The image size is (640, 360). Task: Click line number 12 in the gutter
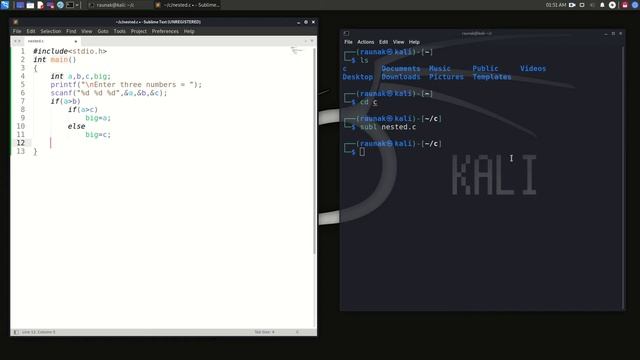[20, 143]
